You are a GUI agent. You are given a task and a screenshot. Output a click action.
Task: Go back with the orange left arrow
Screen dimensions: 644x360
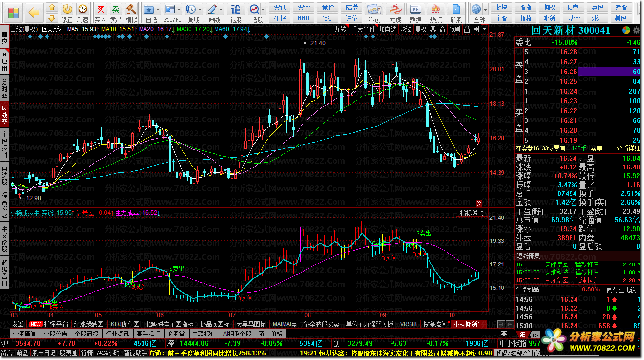point(34,12)
